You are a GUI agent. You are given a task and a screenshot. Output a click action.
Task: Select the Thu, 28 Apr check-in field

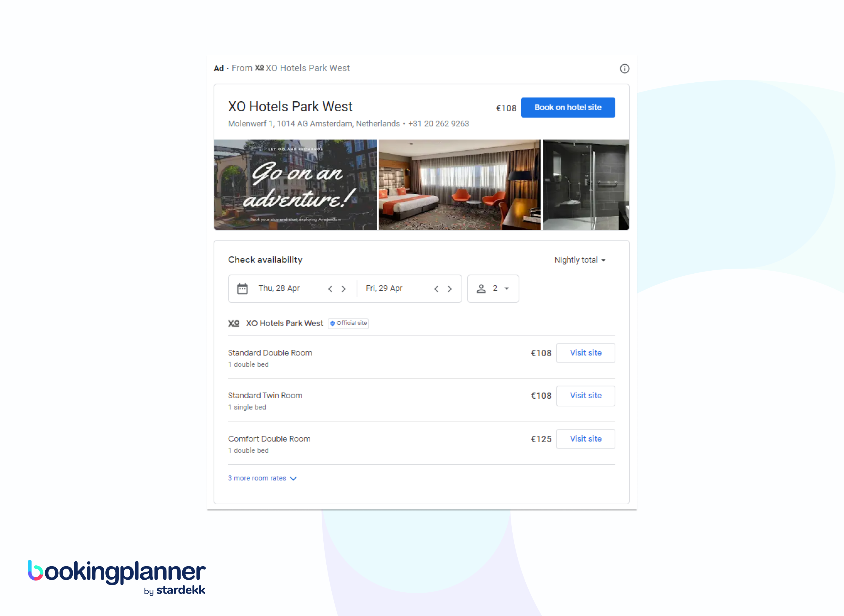[279, 288]
